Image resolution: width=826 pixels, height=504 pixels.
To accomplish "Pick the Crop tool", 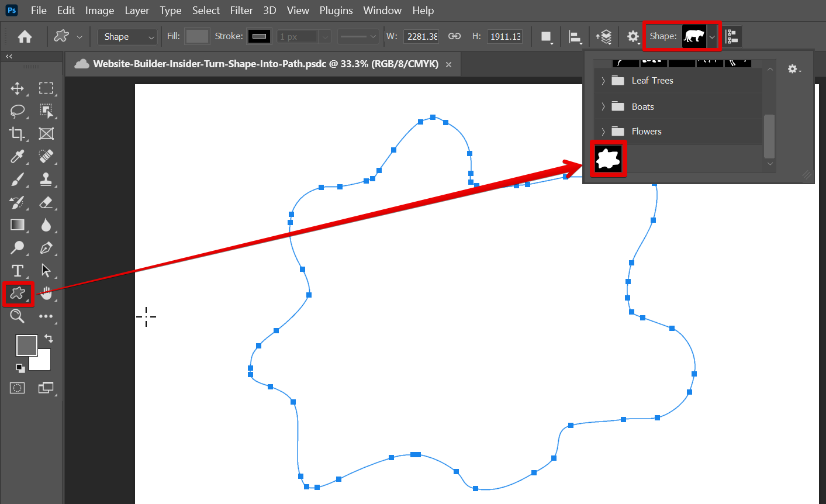I will click(18, 134).
